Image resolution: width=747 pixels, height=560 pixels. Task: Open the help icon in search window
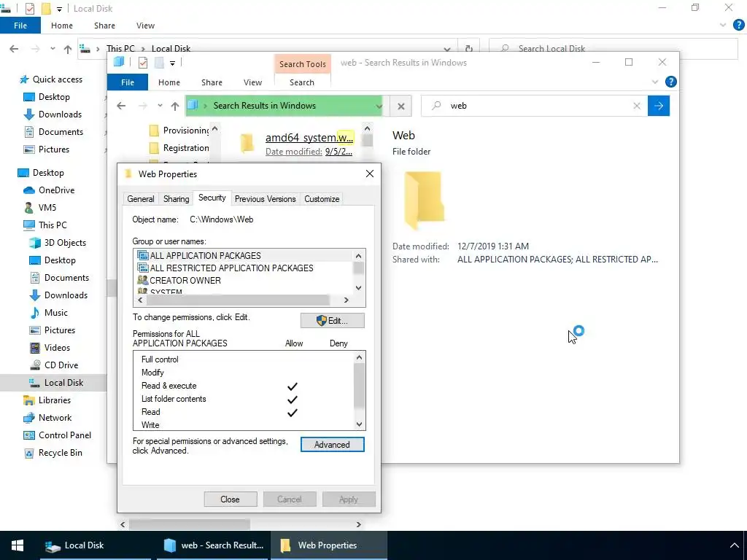click(671, 82)
